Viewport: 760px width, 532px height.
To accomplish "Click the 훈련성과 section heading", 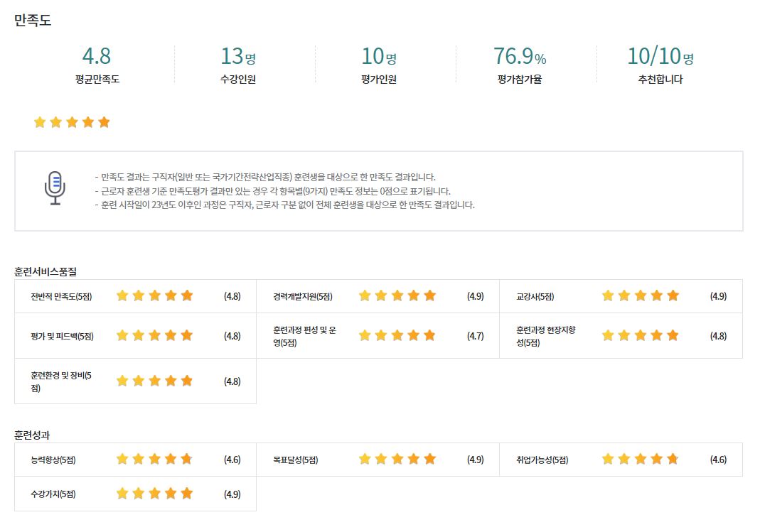I will 32,435.
